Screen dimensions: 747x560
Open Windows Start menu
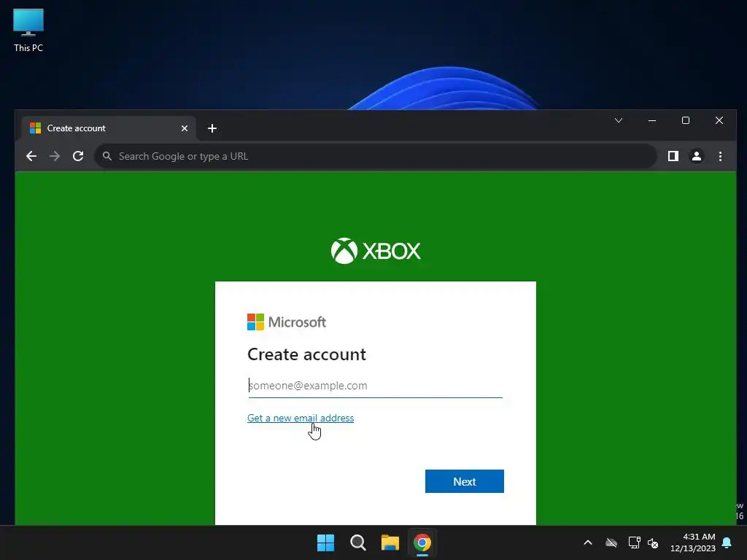pyautogui.click(x=326, y=542)
